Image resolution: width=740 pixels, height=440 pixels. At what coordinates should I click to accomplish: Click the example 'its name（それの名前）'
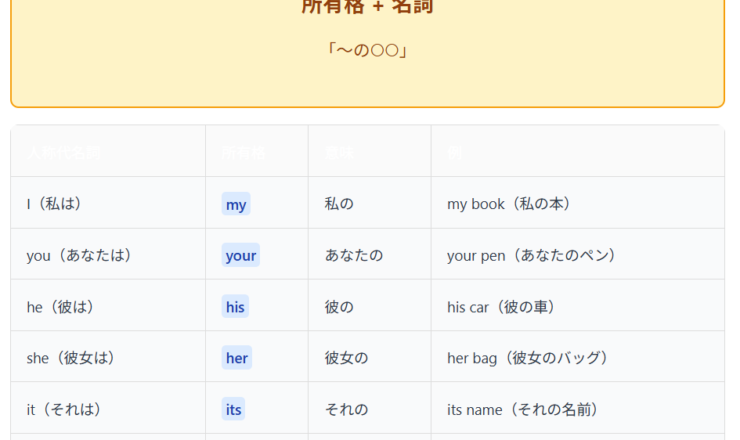(524, 409)
